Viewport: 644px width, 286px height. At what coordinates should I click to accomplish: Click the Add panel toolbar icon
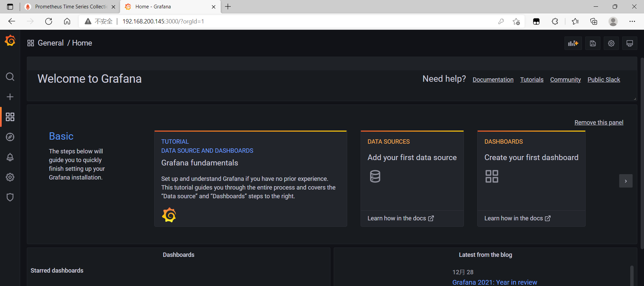click(x=573, y=43)
